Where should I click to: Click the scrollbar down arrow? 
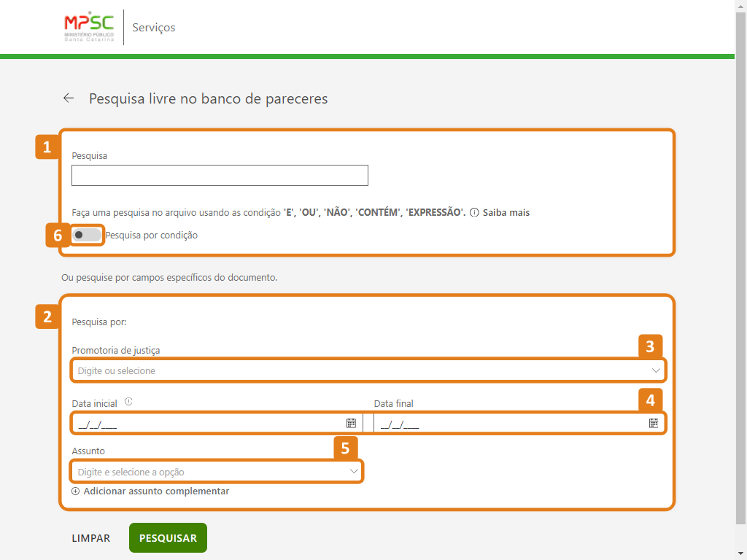tap(740, 553)
